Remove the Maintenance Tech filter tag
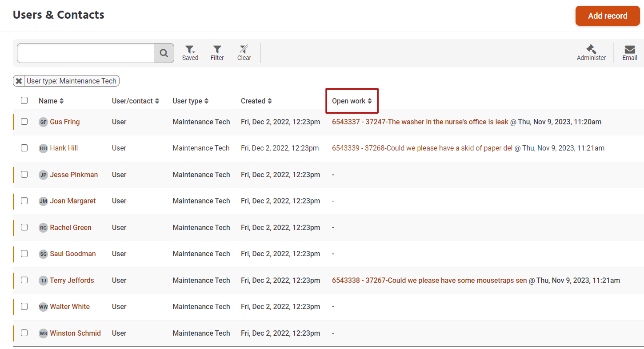The width and height of the screenshot is (644, 349). point(19,81)
